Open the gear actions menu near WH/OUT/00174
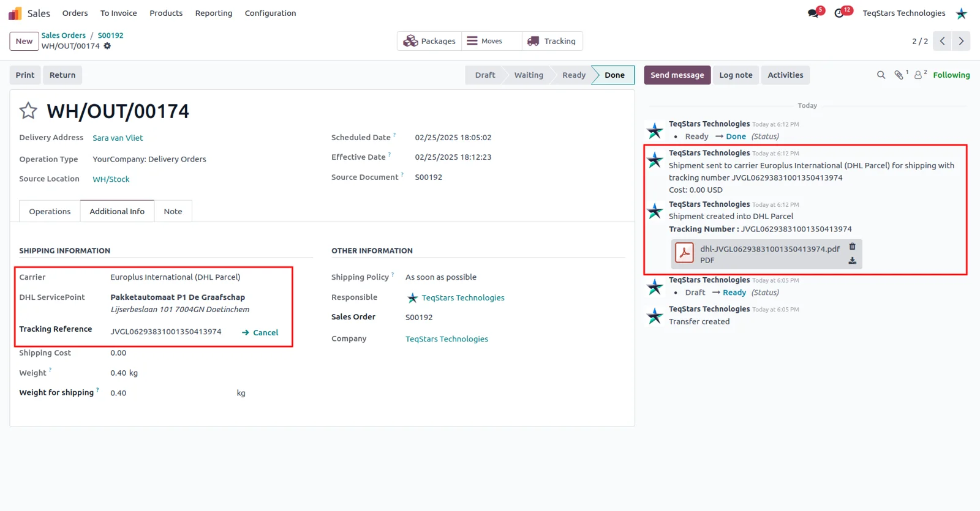The height and width of the screenshot is (511, 980). [107, 46]
